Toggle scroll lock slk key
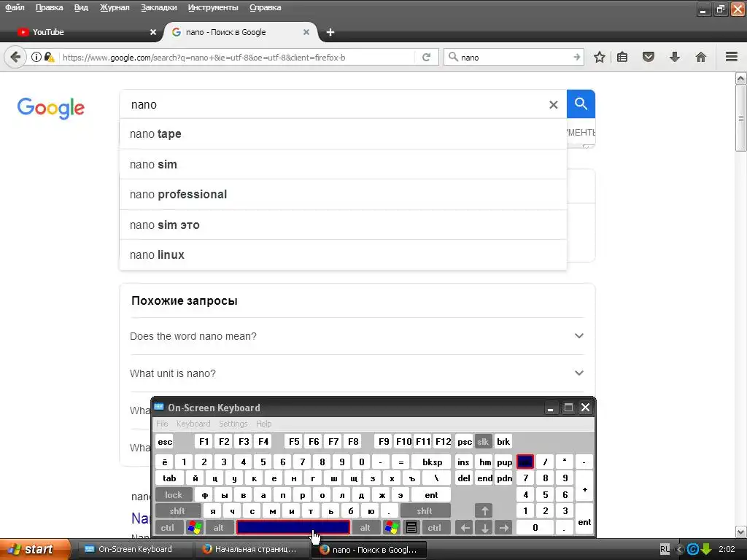 tap(483, 441)
